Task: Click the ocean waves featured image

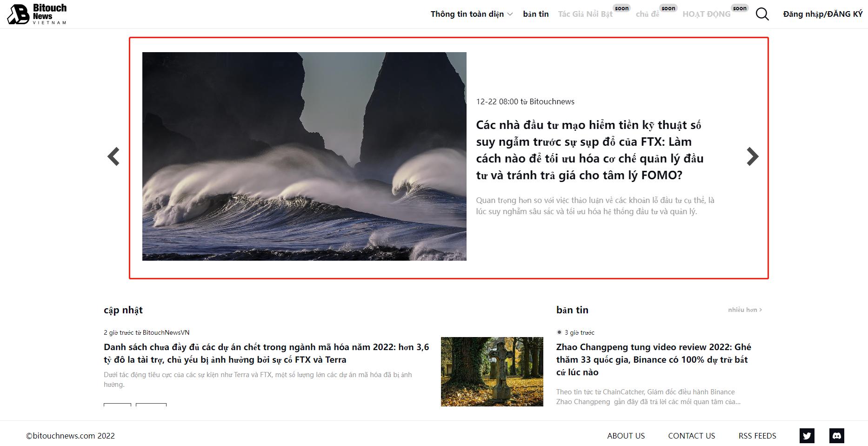Action: pos(304,156)
